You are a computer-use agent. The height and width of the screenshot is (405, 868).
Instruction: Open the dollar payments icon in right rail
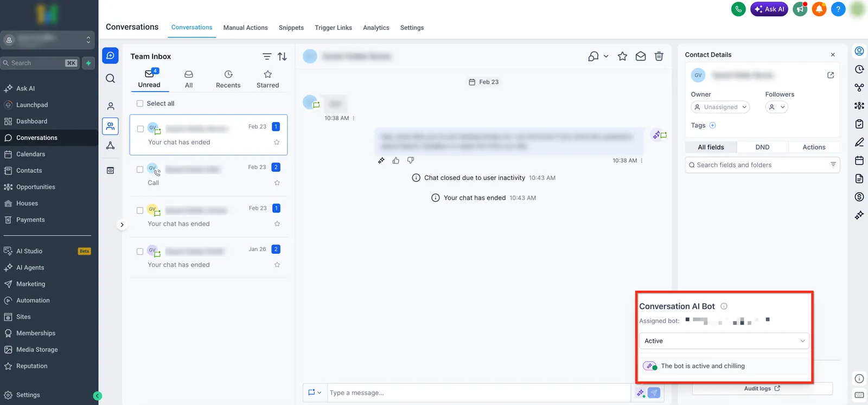click(x=859, y=197)
